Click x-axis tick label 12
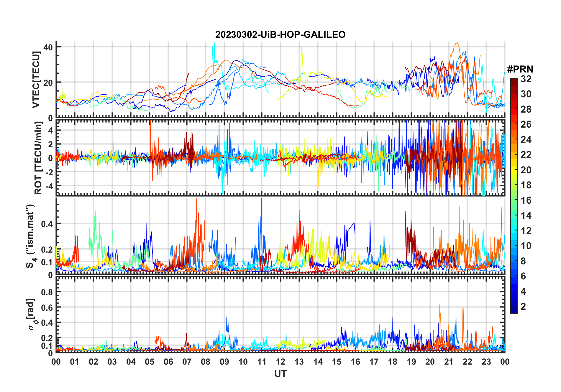Viewport: 561px width, 392px height. click(280, 362)
